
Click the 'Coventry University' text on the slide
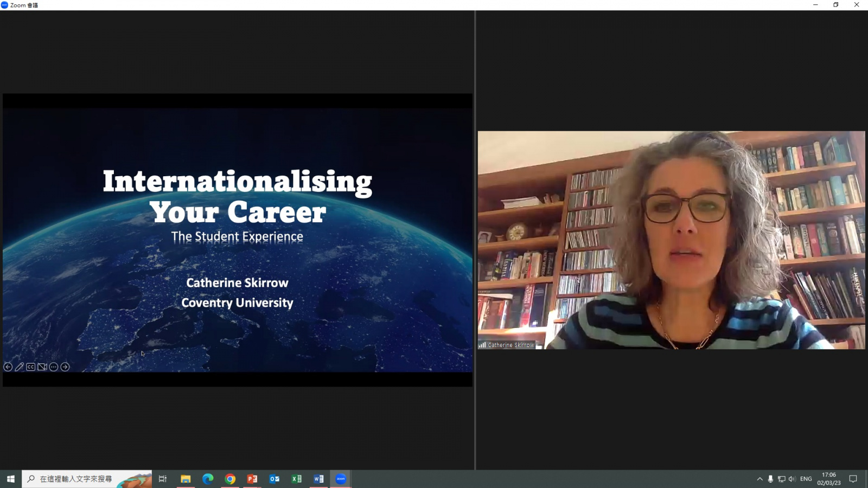tap(237, 303)
